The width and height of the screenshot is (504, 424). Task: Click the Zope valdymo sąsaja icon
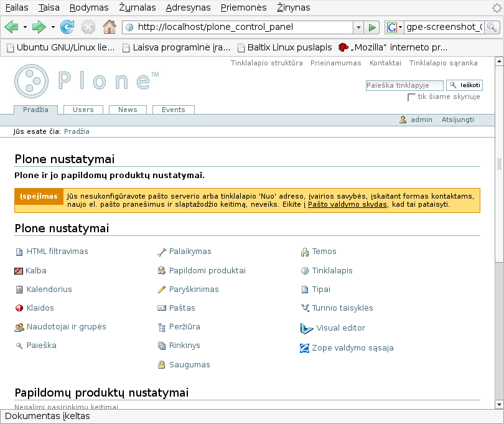tap(305, 349)
